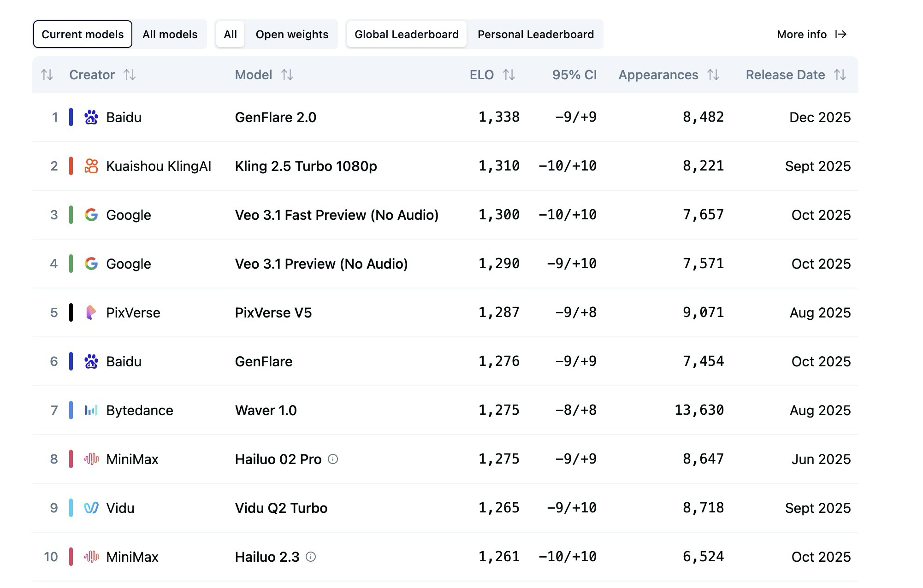
Task: Sort rows using rank column arrows
Action: pyautogui.click(x=47, y=75)
